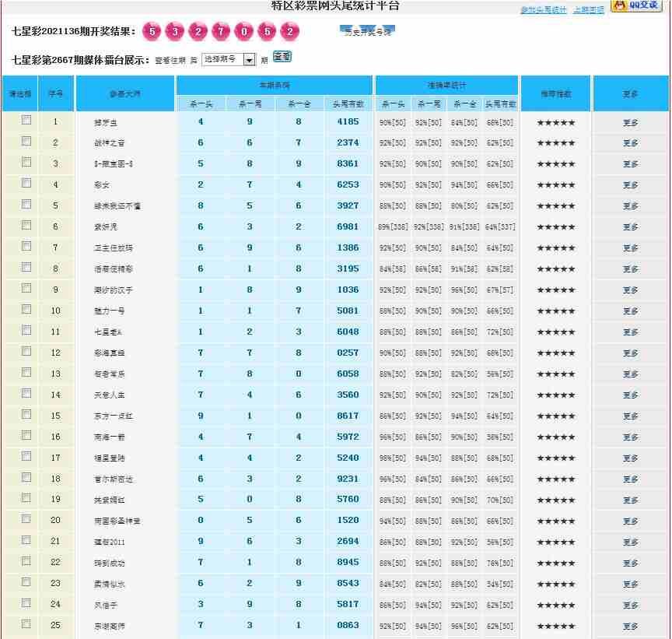Click the small 查看 button beside the period selector
Viewport: 672px width, 639px height.
282,57
